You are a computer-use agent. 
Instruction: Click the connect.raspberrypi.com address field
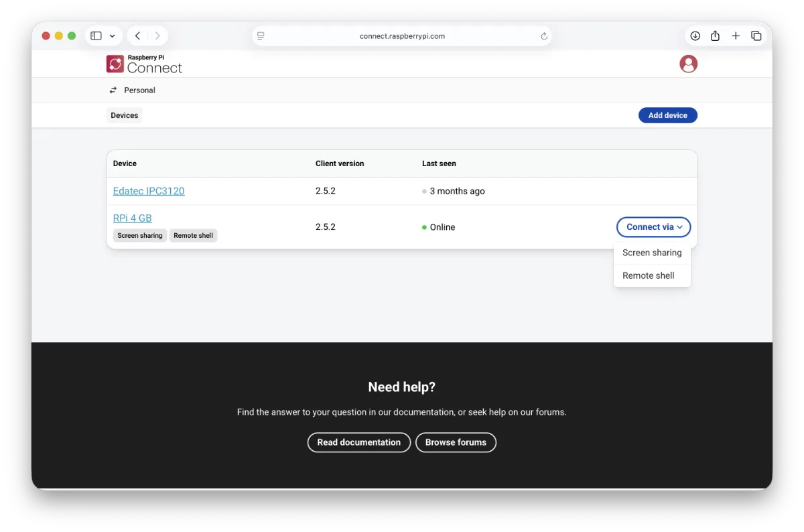click(x=402, y=36)
